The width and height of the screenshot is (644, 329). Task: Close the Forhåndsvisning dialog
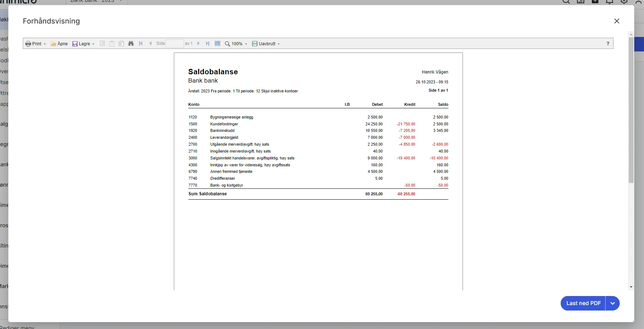coord(617,21)
